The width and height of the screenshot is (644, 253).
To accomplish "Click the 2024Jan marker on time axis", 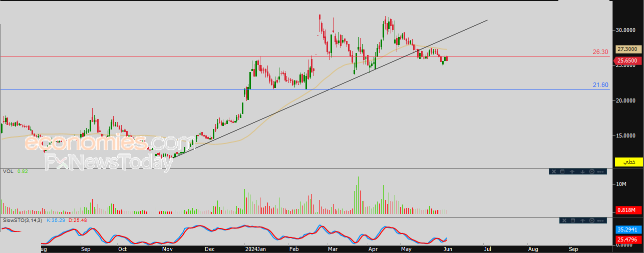I will [255, 248].
